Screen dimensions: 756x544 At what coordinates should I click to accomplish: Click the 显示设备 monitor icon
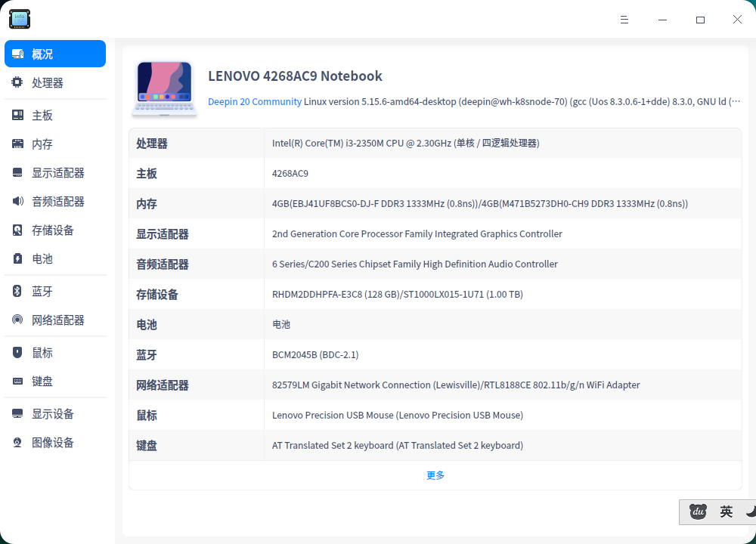pyautogui.click(x=17, y=413)
